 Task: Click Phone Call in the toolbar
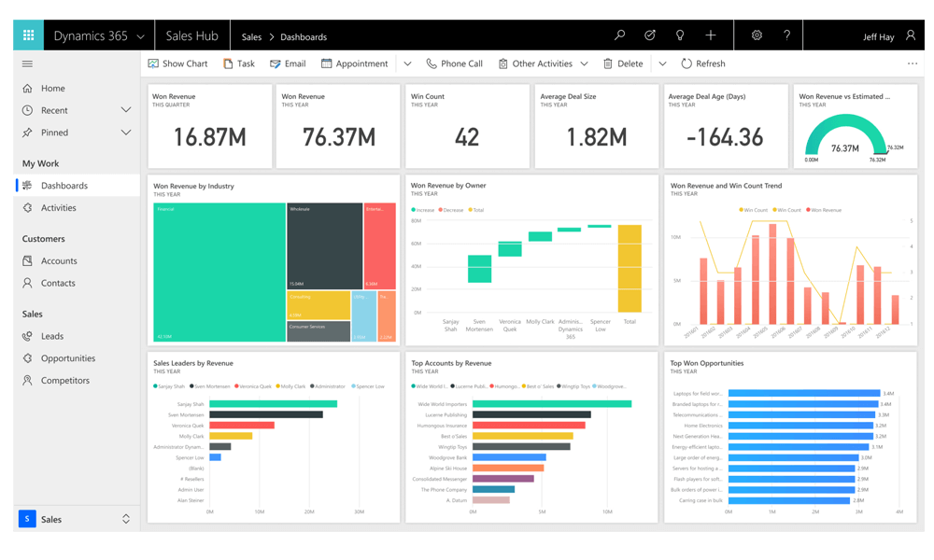pos(455,63)
